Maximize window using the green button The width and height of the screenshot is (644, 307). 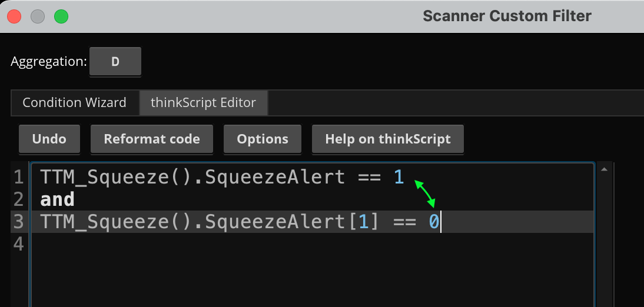point(61,16)
